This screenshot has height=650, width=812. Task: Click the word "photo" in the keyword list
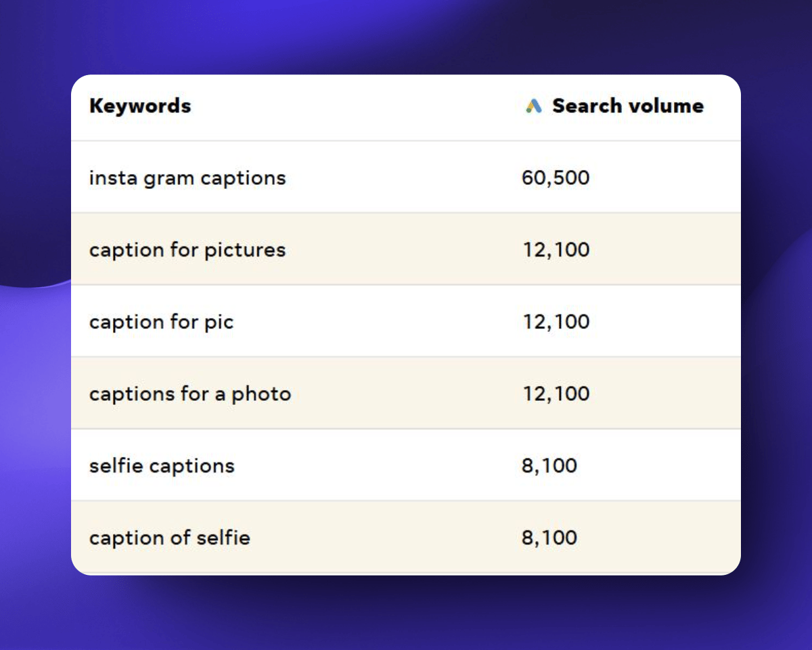[x=261, y=394]
